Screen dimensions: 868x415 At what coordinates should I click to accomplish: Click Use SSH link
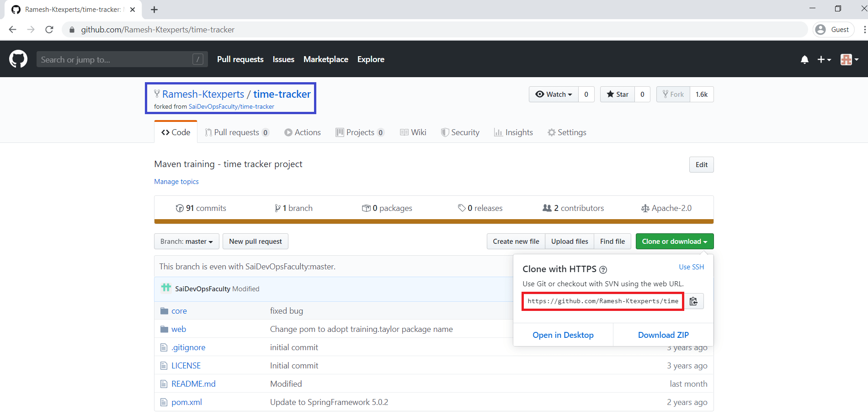691,267
